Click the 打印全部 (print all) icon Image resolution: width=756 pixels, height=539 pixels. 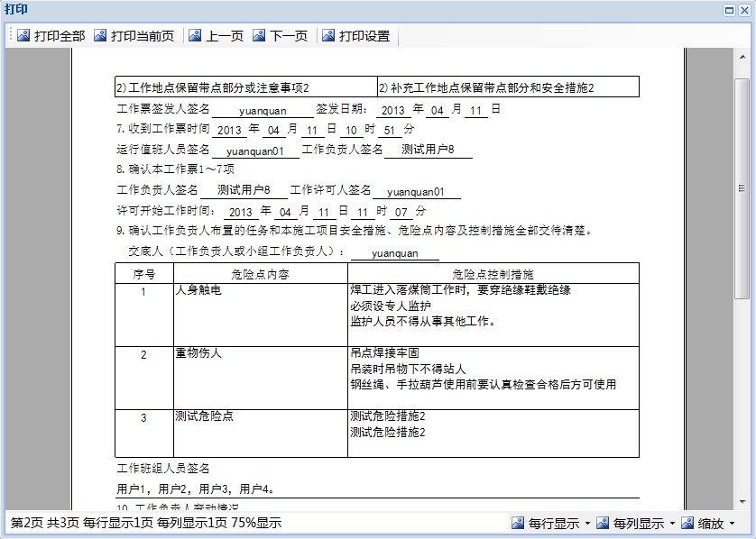coord(23,36)
